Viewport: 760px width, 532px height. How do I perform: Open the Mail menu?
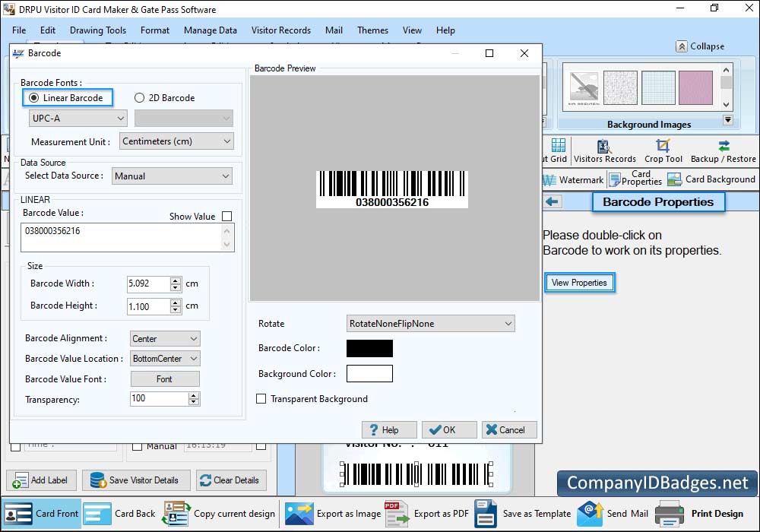coord(334,30)
